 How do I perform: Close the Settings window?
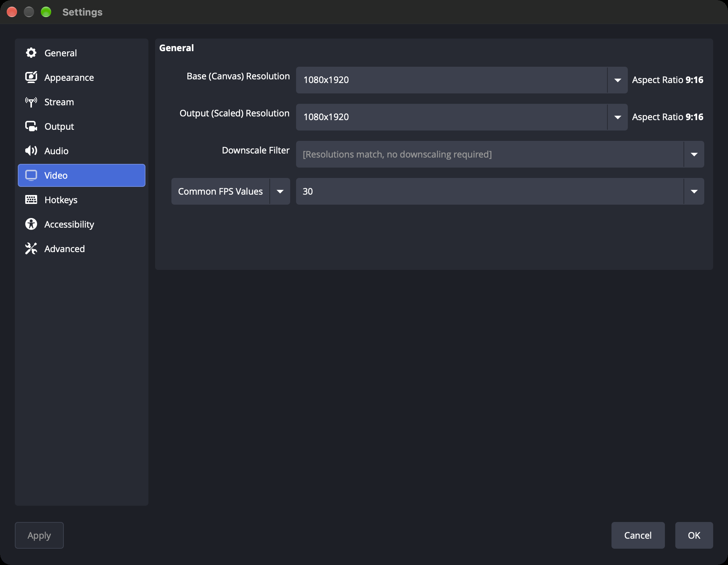[x=12, y=12]
